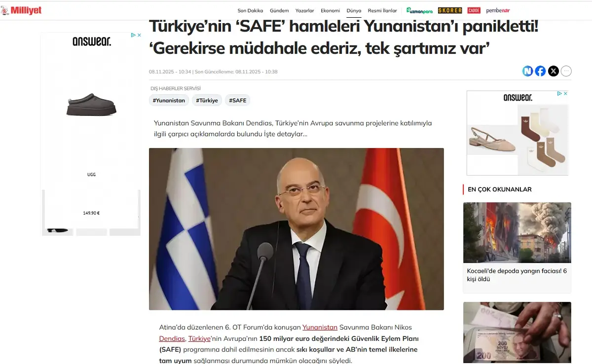Image resolution: width=592 pixels, height=364 pixels.
Task: Open the Ekonomi menu item
Action: point(330,10)
